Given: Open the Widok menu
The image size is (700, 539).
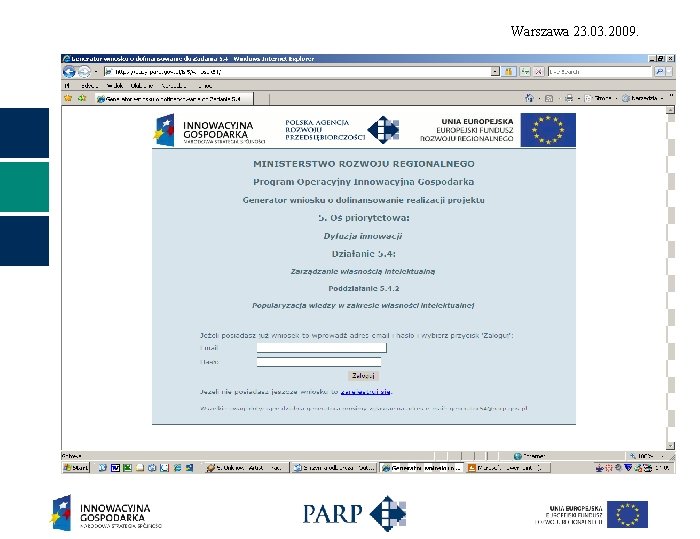Looking at the screenshot, I should pyautogui.click(x=115, y=85).
